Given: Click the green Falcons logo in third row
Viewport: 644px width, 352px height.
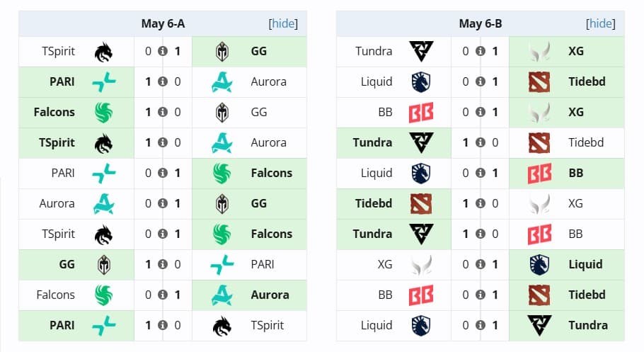Looking at the screenshot, I should tap(104, 112).
